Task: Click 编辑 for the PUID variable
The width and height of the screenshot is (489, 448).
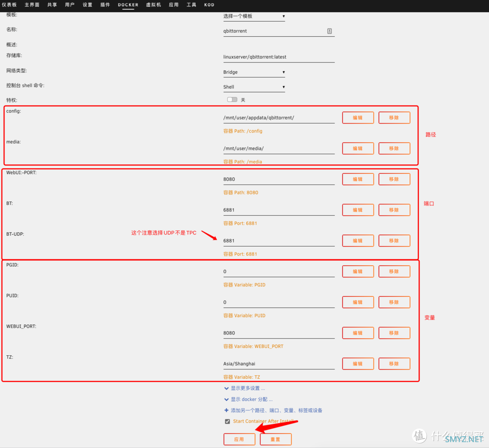Action: coord(358,302)
